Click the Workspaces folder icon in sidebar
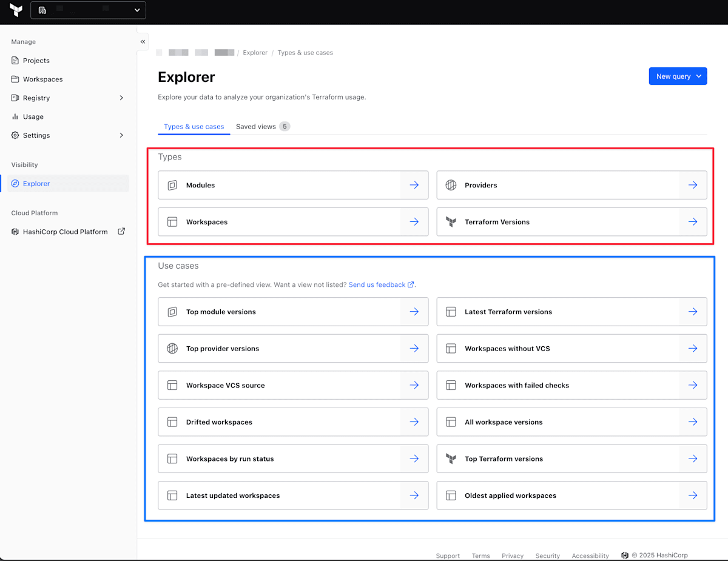This screenshot has width=728, height=561. [x=15, y=79]
